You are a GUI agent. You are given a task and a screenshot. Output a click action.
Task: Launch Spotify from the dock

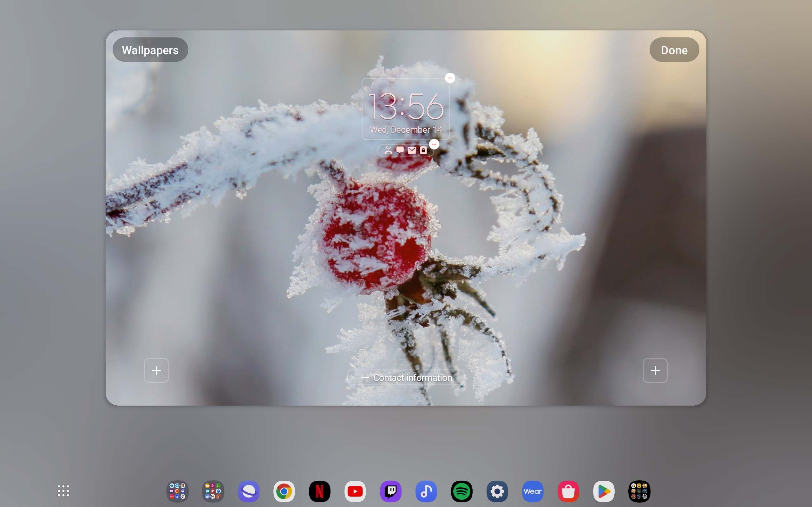pyautogui.click(x=462, y=491)
